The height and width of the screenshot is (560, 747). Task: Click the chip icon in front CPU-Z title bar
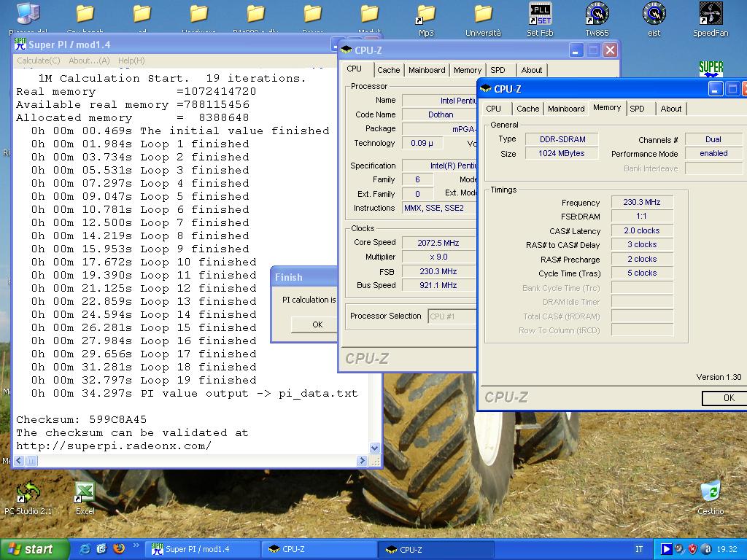(x=486, y=88)
